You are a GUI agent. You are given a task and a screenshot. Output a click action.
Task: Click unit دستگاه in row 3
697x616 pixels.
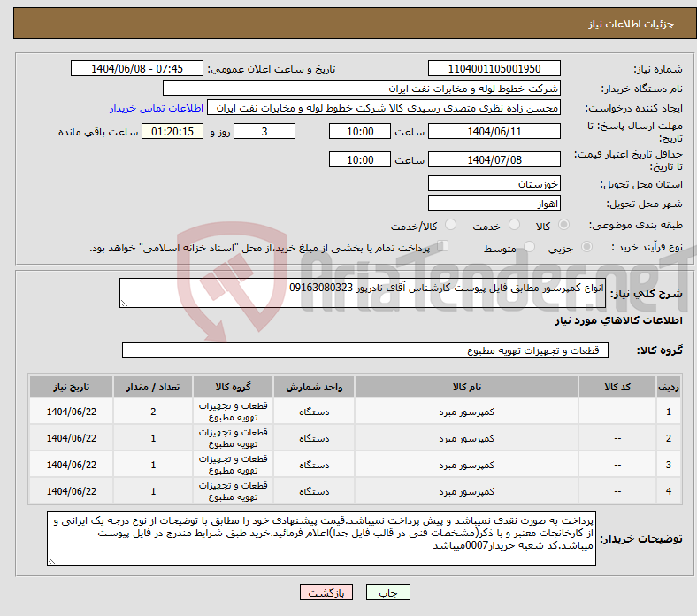click(314, 465)
